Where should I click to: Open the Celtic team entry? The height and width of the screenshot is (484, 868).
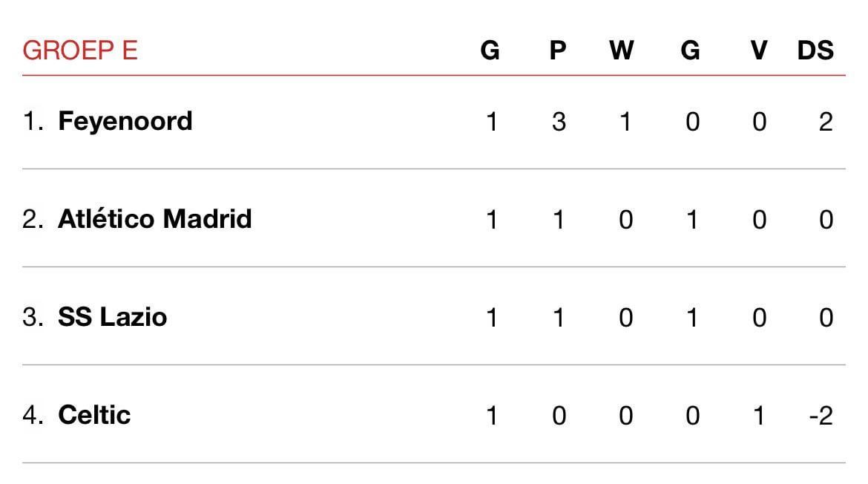tap(94, 415)
